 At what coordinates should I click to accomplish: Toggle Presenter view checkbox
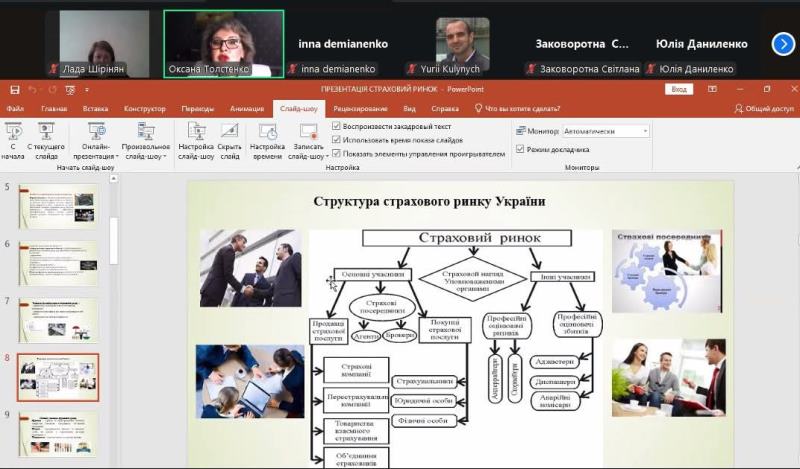(x=520, y=149)
